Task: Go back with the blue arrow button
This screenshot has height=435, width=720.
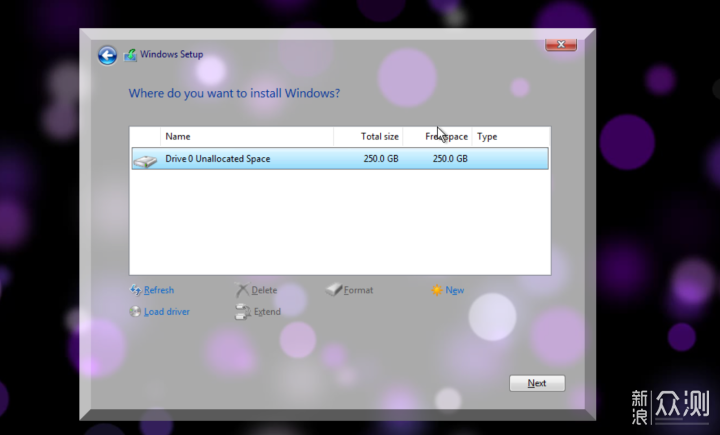Action: (107, 56)
